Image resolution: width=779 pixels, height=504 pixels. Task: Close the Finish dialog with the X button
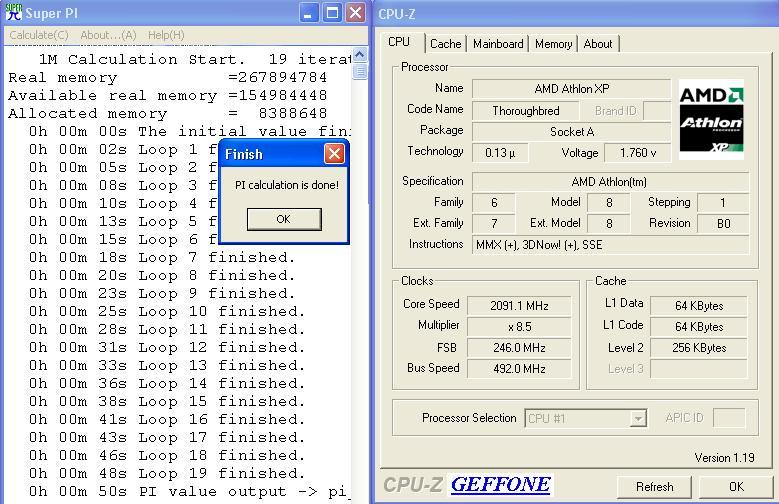(334, 154)
